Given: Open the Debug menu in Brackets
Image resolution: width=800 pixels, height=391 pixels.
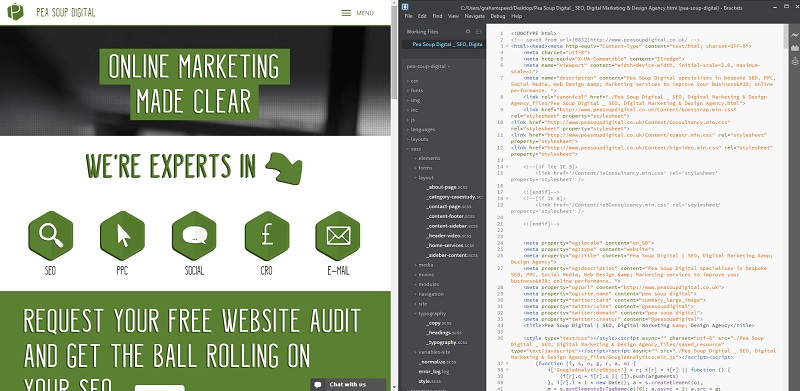Looking at the screenshot, I should pos(497,16).
